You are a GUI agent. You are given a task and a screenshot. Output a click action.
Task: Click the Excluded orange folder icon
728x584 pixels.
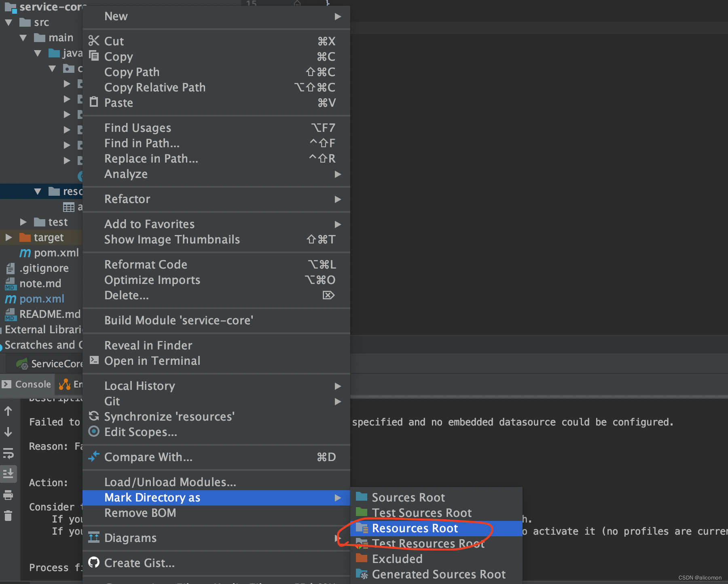[x=362, y=558]
